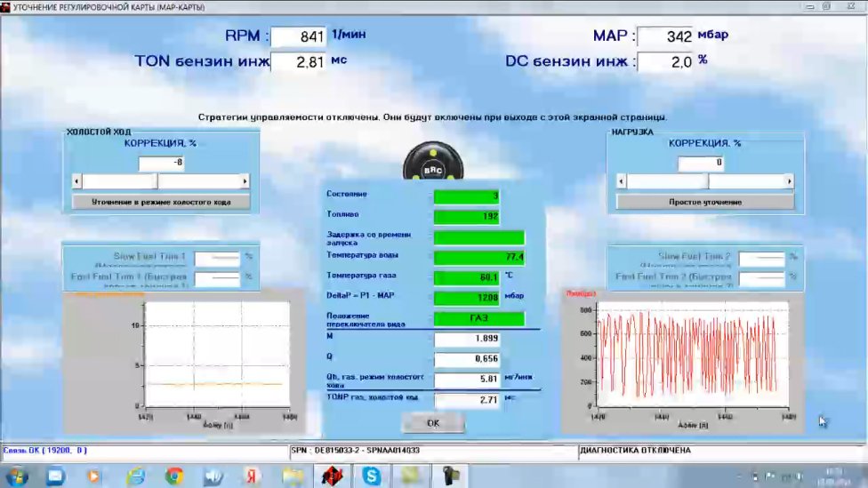
Task: Open Yandex browser from the taskbar
Action: [x=253, y=476]
